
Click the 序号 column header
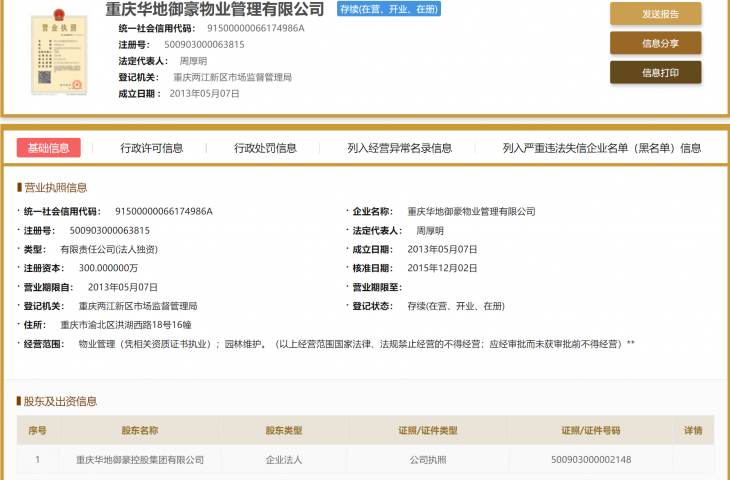37,431
